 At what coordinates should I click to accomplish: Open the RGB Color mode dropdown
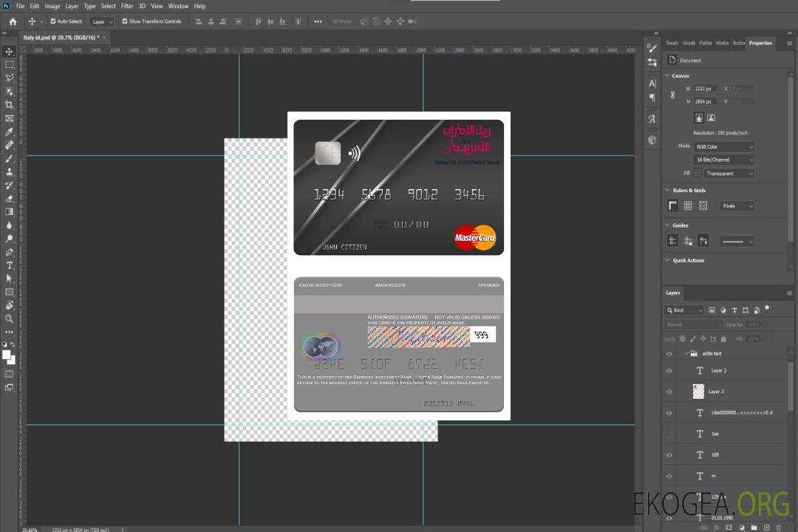pos(723,146)
